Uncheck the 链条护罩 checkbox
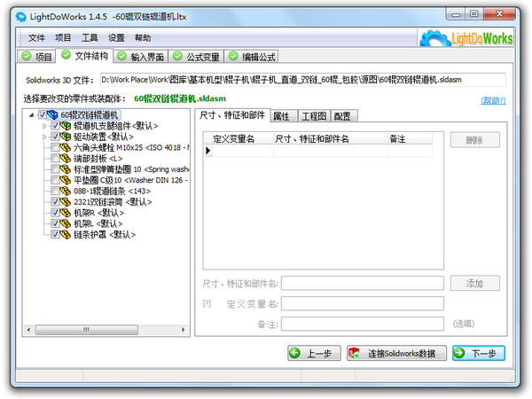The image size is (532, 399). (x=55, y=234)
